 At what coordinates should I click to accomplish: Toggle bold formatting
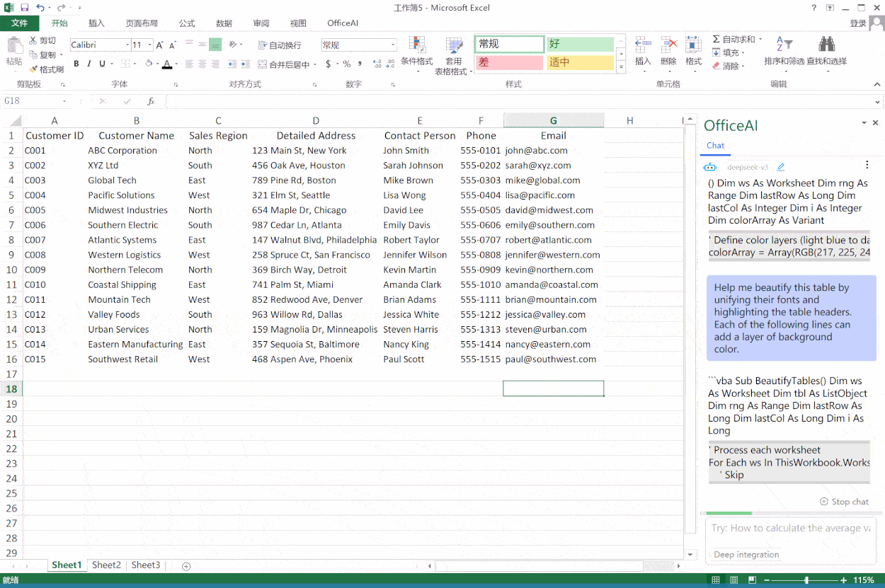point(76,64)
